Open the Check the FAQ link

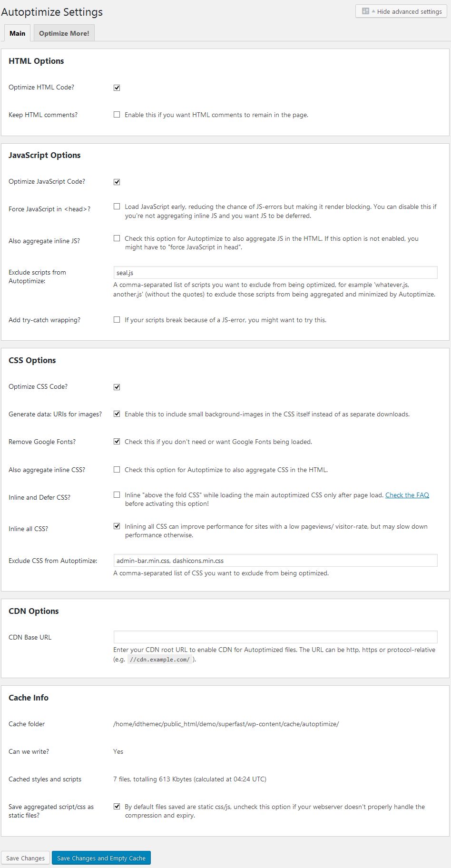(407, 495)
